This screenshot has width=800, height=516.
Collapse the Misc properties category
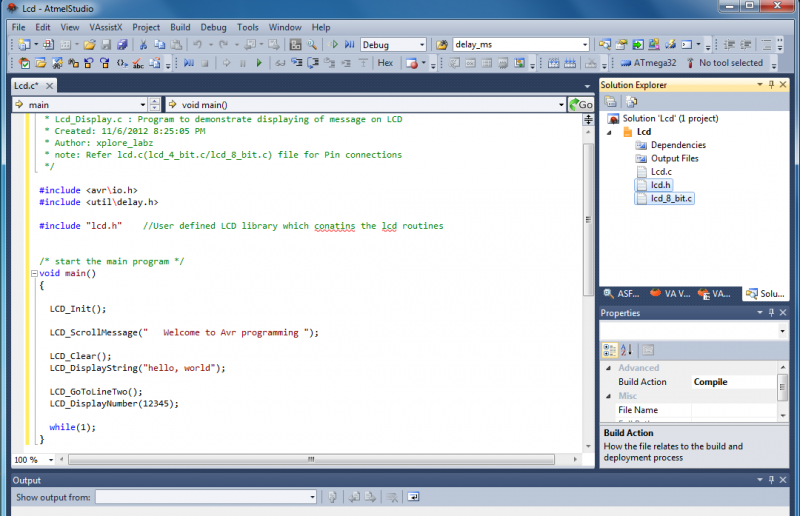point(609,396)
